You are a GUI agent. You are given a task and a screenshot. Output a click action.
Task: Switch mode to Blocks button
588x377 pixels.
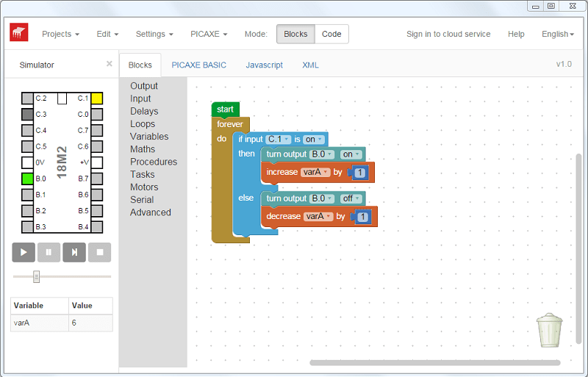click(x=295, y=34)
